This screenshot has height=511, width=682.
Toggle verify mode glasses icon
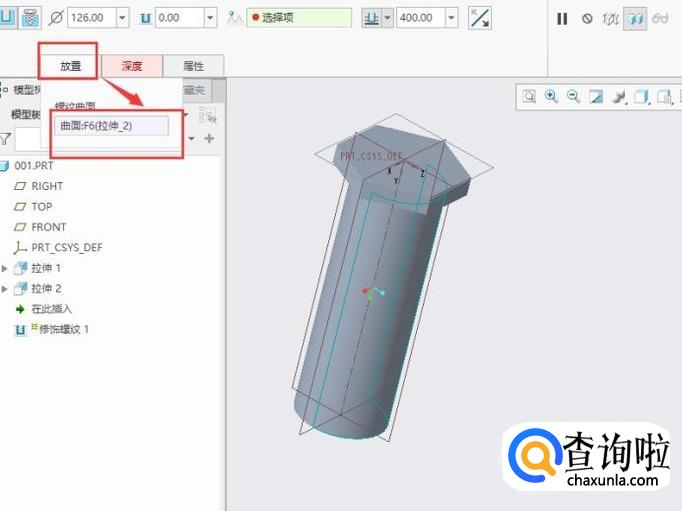pos(660,18)
